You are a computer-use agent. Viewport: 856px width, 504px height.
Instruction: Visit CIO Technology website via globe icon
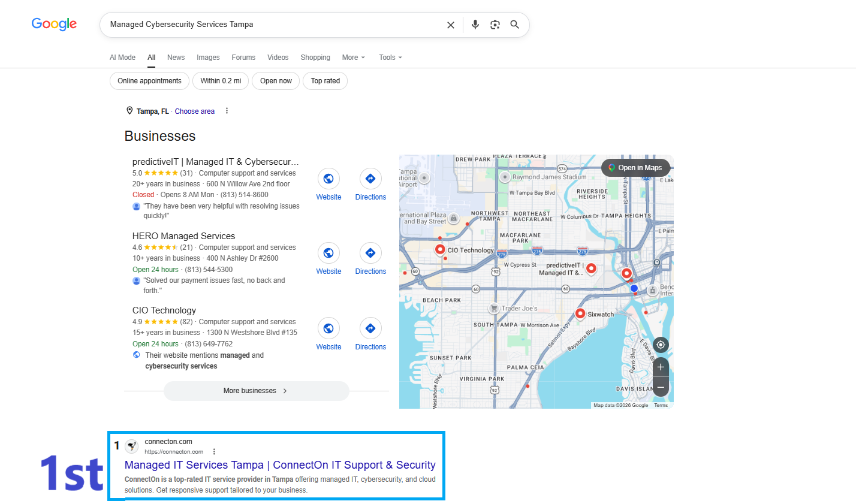[x=328, y=328]
